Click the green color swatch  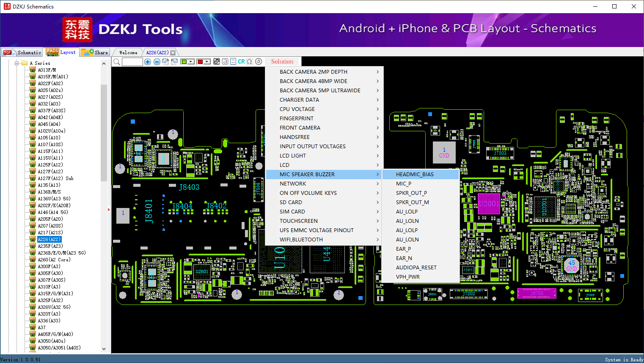[x=184, y=62]
